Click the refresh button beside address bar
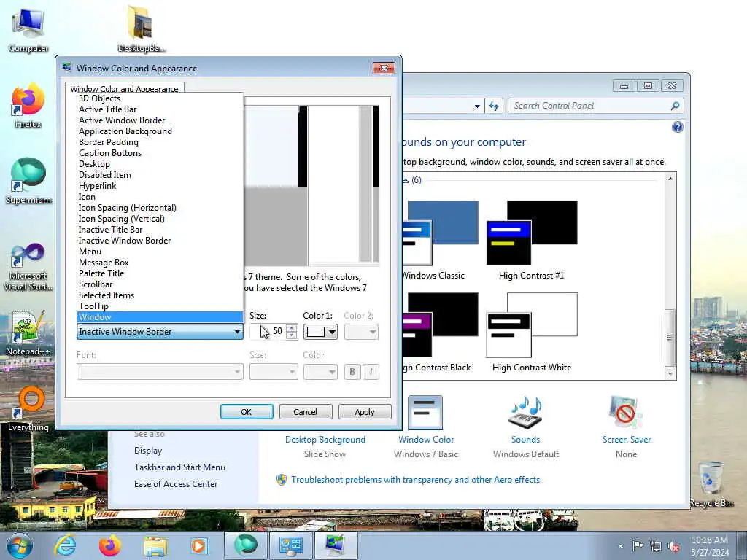The height and width of the screenshot is (560, 747). pyautogui.click(x=494, y=106)
